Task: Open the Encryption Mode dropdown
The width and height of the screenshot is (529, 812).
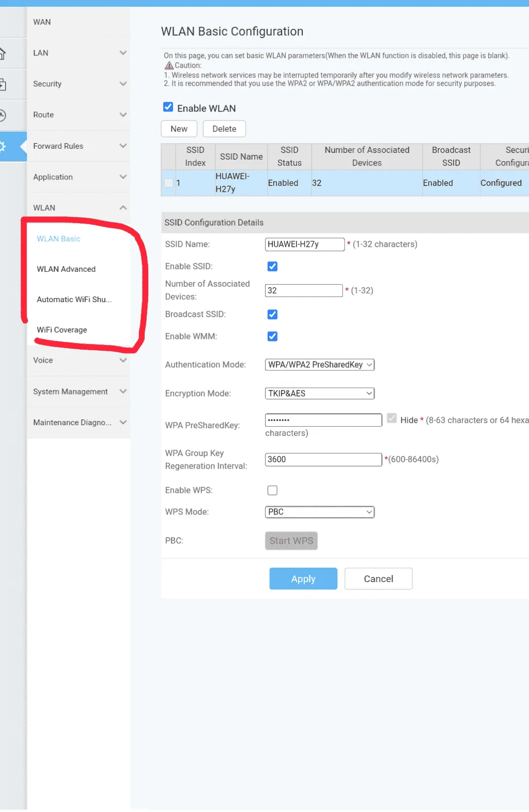Action: pos(320,394)
